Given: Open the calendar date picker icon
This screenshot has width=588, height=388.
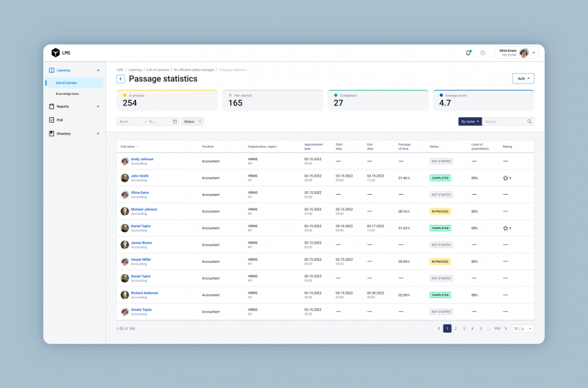Looking at the screenshot, I should coord(175,121).
